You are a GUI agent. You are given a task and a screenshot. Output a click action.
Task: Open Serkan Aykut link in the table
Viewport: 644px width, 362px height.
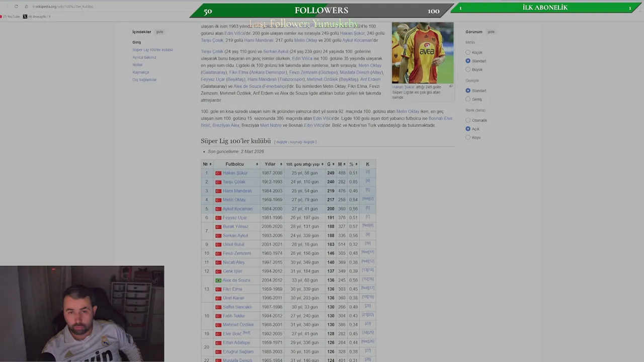click(235, 236)
